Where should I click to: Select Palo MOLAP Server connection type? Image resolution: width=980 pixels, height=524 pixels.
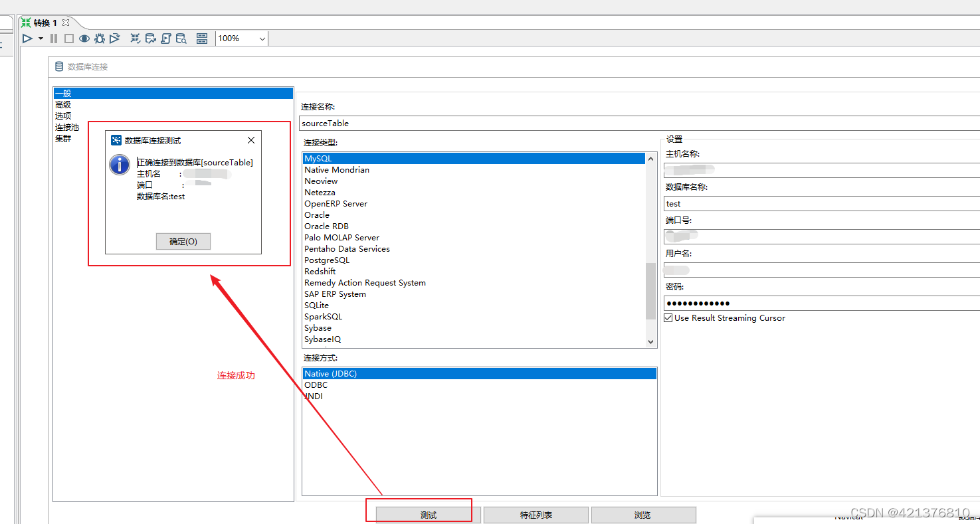(342, 237)
